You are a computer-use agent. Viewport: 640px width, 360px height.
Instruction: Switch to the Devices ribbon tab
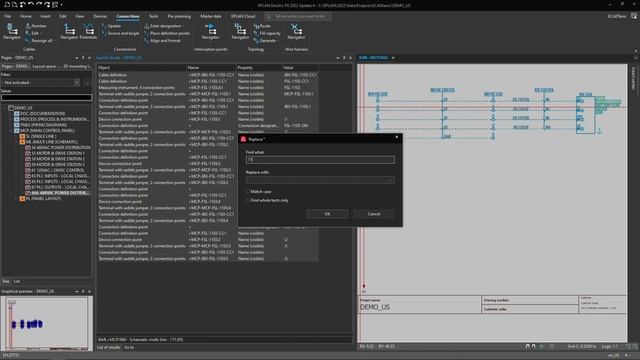click(x=100, y=16)
